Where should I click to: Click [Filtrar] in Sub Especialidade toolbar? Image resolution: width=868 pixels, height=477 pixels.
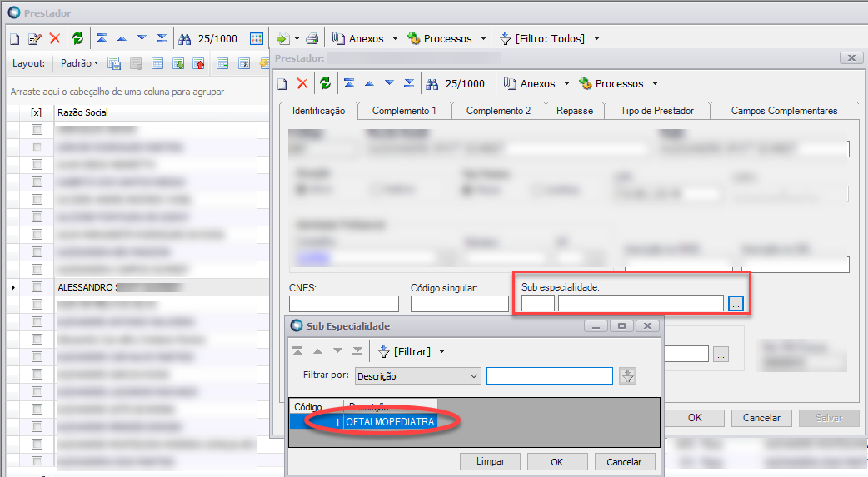click(405, 351)
